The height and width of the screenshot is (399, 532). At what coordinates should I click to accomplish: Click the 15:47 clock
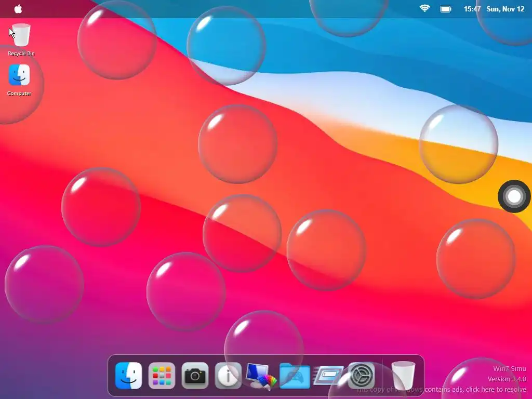tap(472, 9)
